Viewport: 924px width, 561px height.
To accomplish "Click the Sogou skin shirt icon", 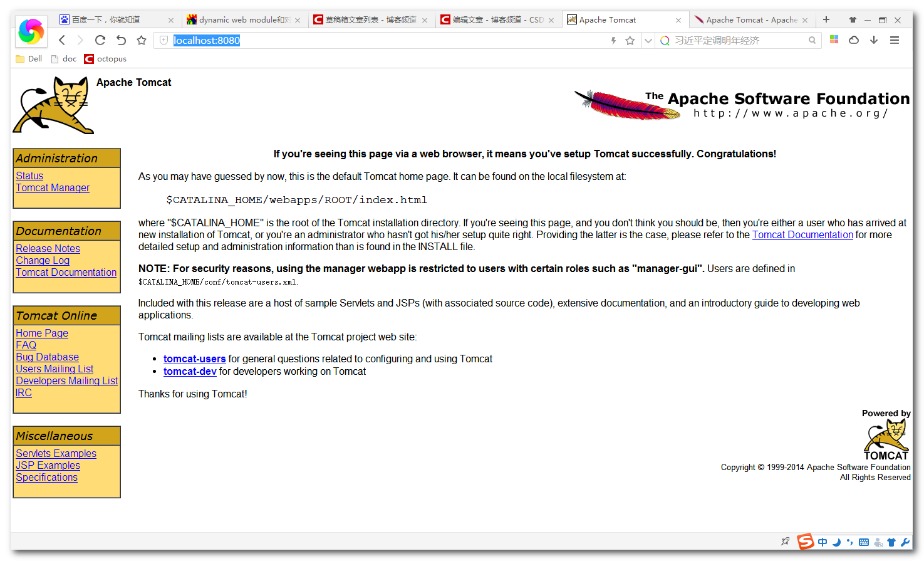I will coord(891,542).
